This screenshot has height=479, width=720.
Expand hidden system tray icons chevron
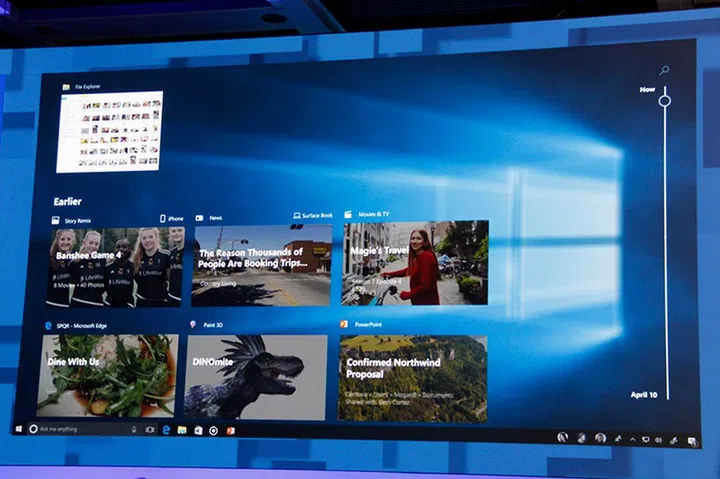tap(632, 438)
